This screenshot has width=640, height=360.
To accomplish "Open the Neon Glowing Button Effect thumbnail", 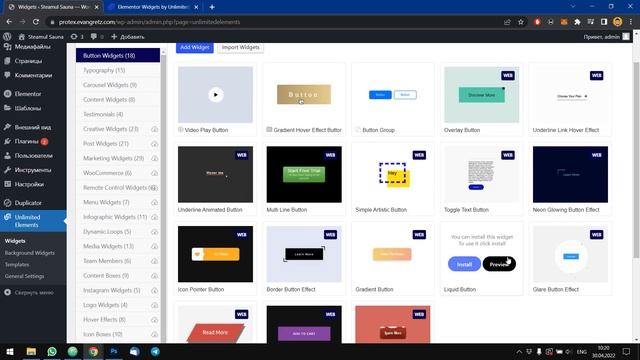I will (x=570, y=174).
